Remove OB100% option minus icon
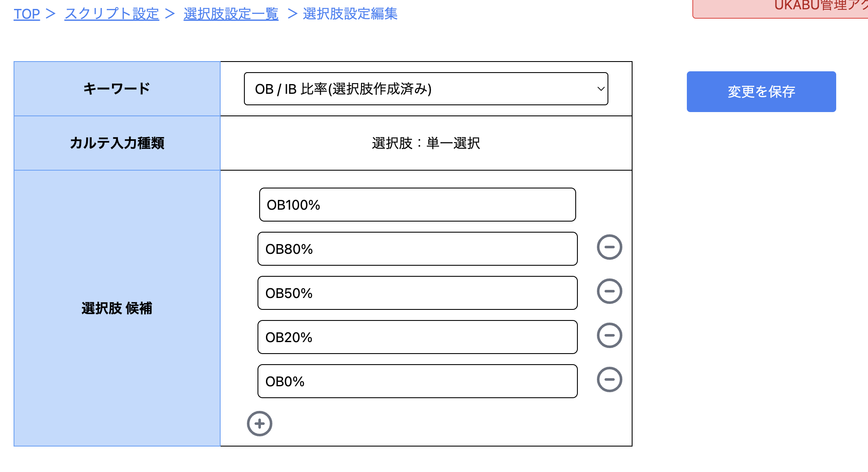 [610, 205]
